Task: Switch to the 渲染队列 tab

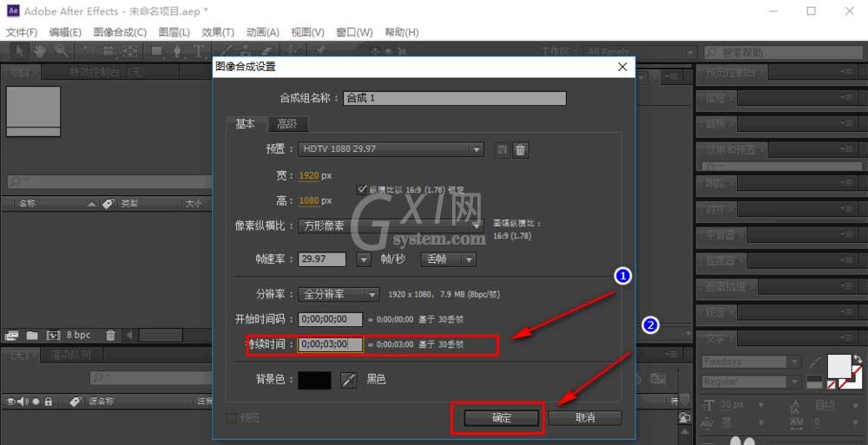Action: tap(70, 355)
